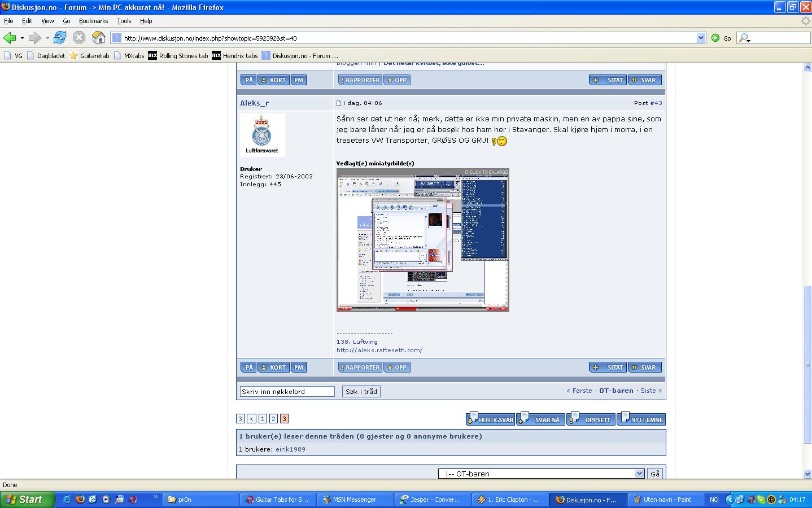Click the grey Forward arrow button

tap(35, 38)
